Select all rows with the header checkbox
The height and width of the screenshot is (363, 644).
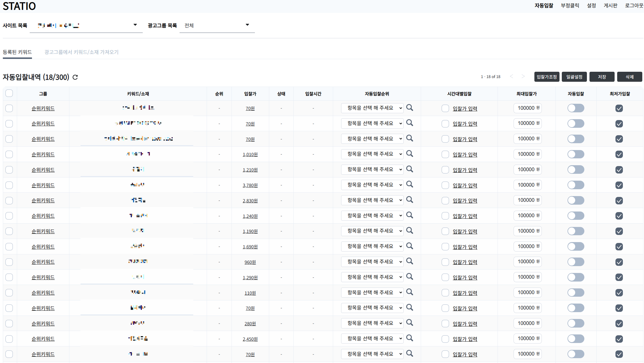click(9, 93)
